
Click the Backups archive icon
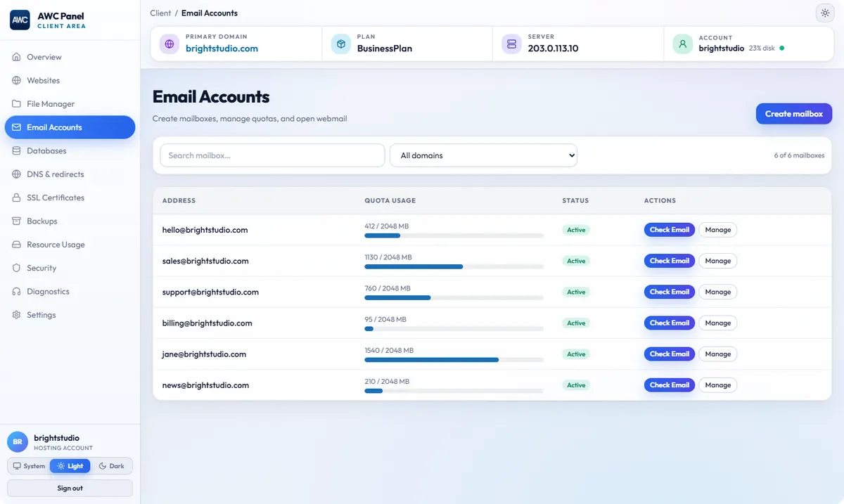pyautogui.click(x=17, y=221)
